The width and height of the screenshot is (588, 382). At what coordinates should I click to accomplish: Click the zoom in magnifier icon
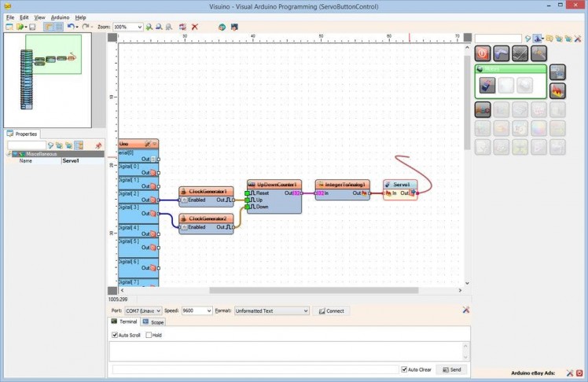tap(149, 27)
